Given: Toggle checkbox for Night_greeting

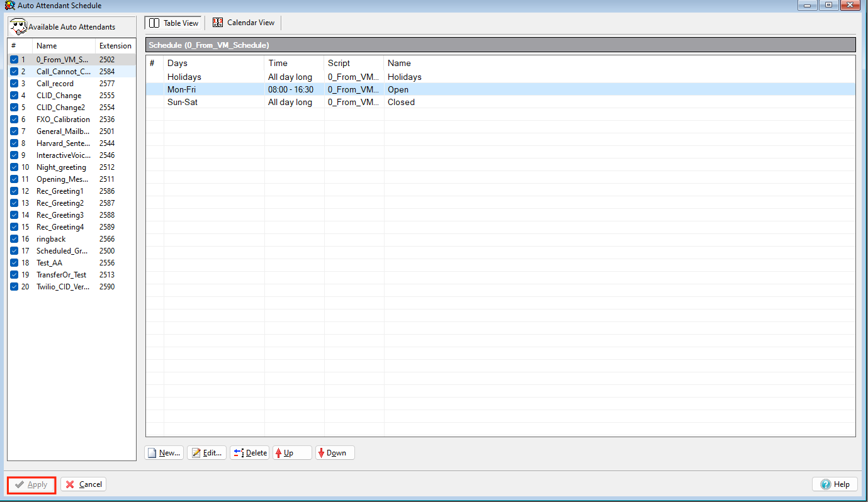Looking at the screenshot, I should point(14,167).
